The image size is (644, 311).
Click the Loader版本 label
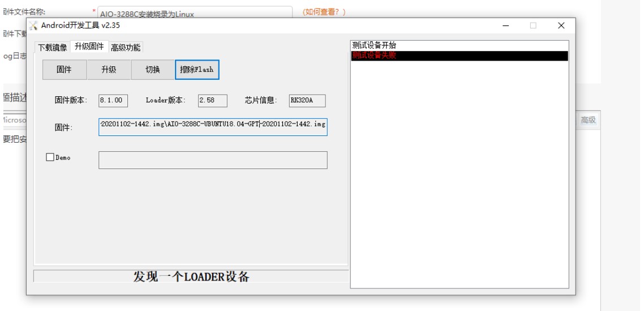pyautogui.click(x=166, y=100)
